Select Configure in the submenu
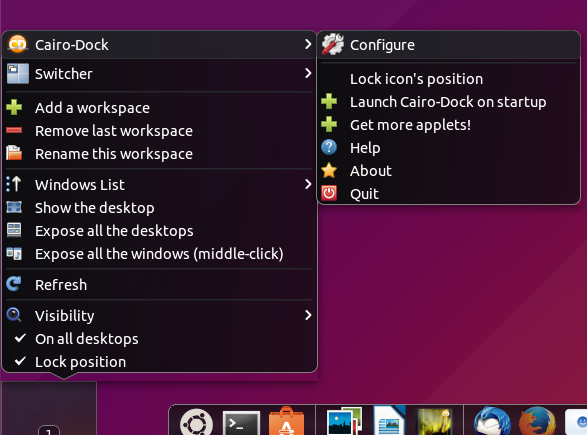This screenshot has height=435, width=587. pyautogui.click(x=448, y=45)
